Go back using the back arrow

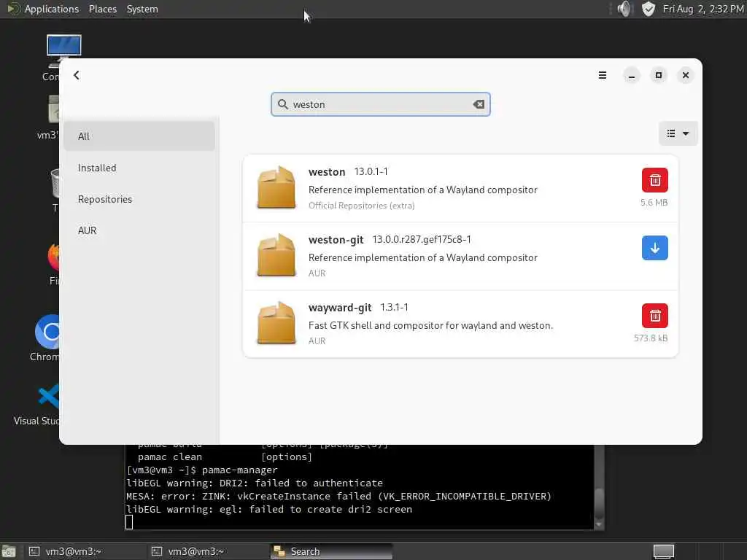click(x=76, y=75)
